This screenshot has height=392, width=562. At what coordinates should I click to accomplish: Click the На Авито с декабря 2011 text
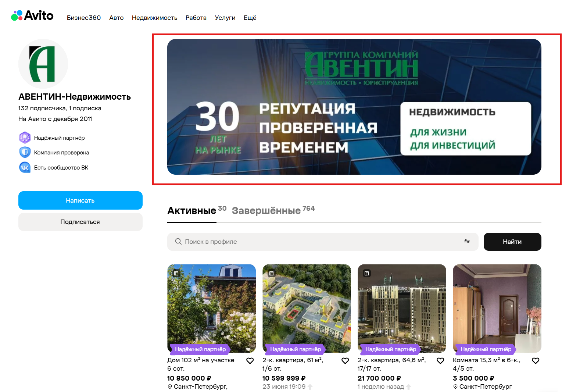click(55, 119)
